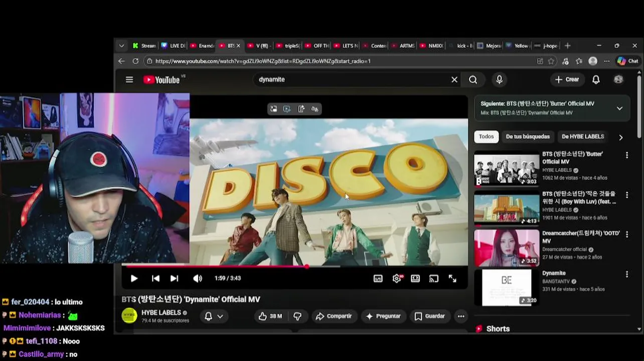644x361 pixels.
Task: Open options menu for 'Boy With Luv' video
Action: (x=626, y=195)
